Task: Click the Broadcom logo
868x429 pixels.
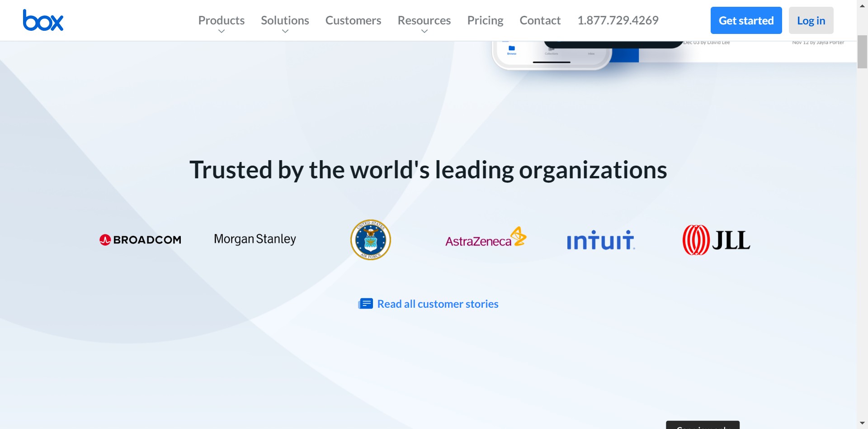Action: 140,240
